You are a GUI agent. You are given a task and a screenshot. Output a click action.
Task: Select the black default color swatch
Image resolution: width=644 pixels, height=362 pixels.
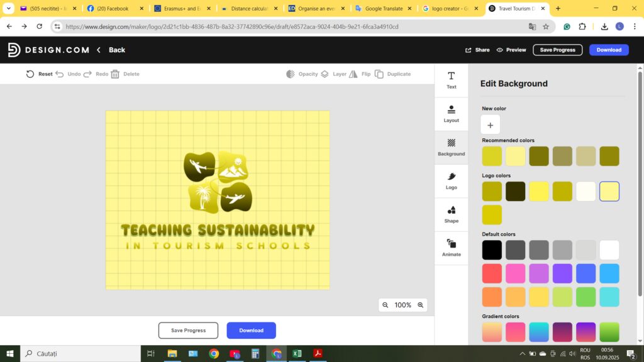(x=492, y=250)
